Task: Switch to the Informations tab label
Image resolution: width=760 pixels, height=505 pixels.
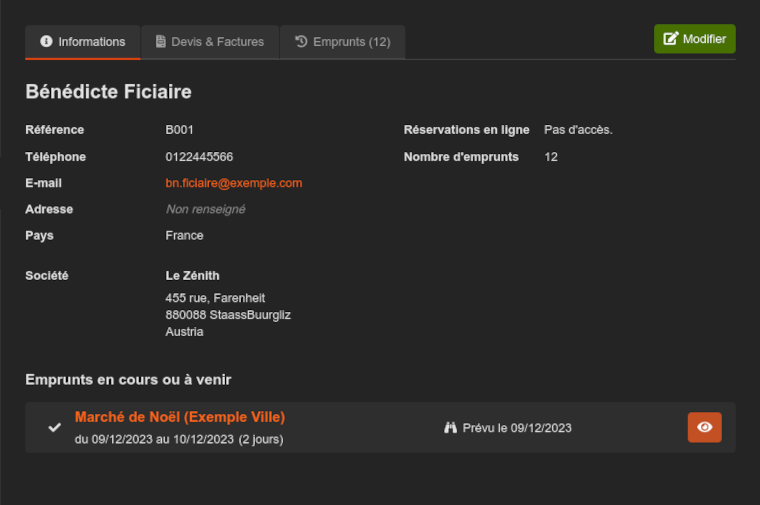Action: [92, 42]
